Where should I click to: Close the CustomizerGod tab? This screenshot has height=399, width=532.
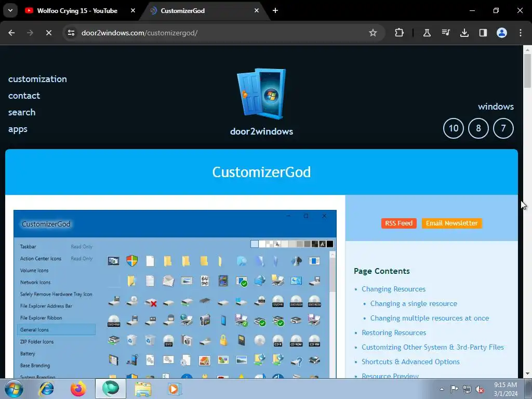[x=257, y=10]
